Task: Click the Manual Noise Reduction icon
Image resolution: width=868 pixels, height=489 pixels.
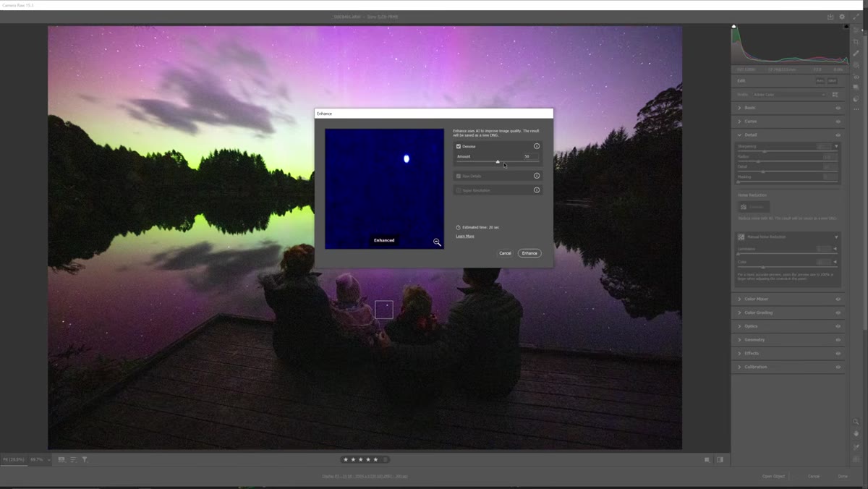Action: click(x=741, y=237)
